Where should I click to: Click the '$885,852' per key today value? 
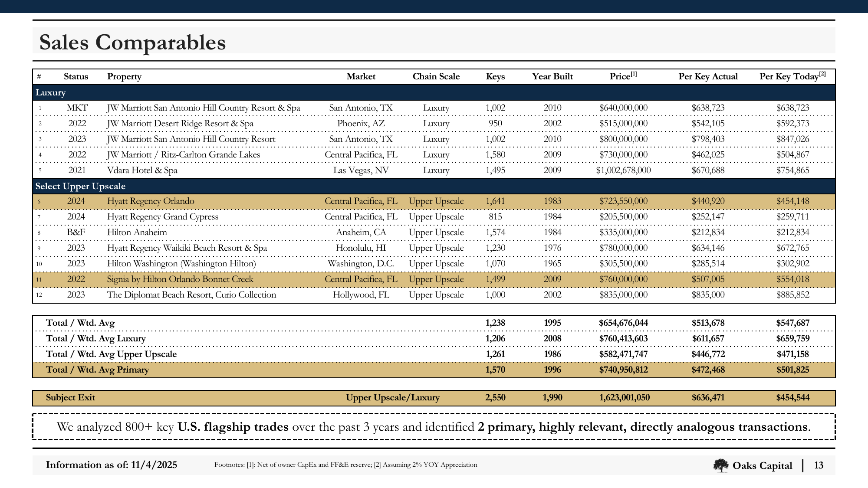793,295
